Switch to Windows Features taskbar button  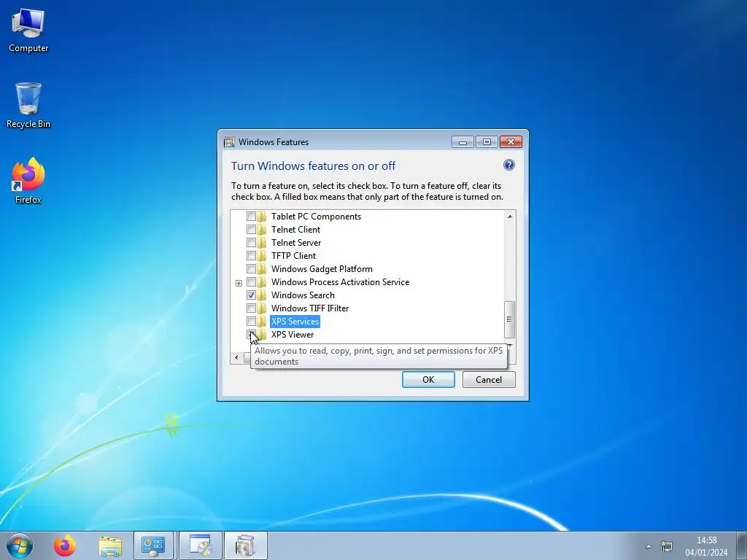pyautogui.click(x=245, y=545)
